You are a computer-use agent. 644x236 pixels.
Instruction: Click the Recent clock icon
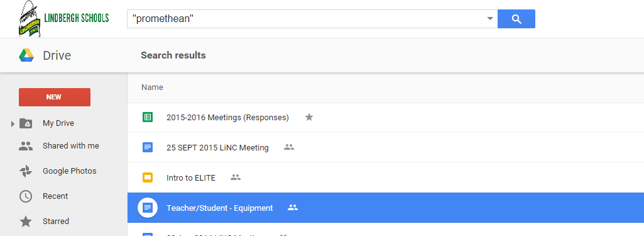click(x=26, y=196)
